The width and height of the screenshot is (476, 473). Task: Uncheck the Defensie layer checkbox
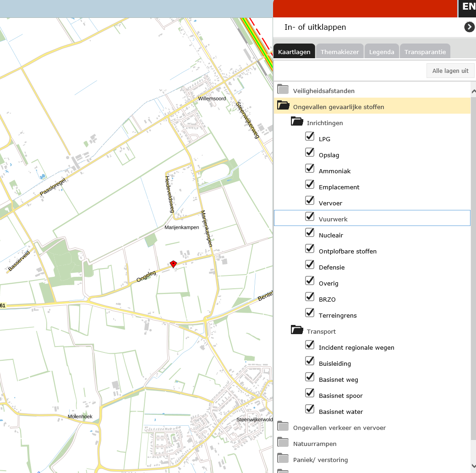(x=310, y=265)
